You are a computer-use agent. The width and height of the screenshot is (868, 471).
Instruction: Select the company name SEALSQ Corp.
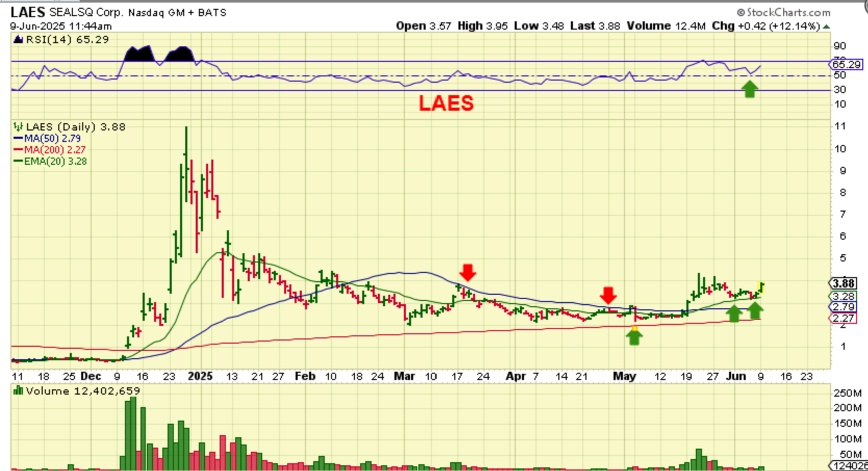pyautogui.click(x=86, y=12)
